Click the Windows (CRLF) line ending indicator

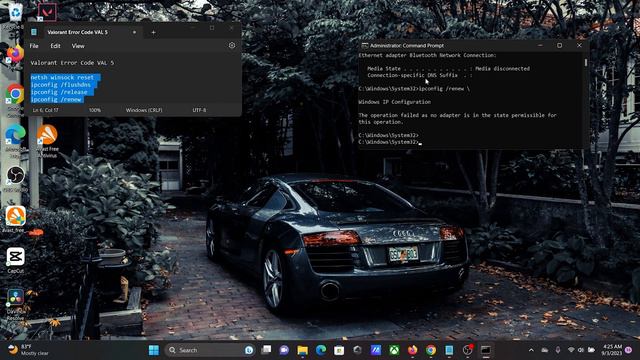click(x=144, y=110)
